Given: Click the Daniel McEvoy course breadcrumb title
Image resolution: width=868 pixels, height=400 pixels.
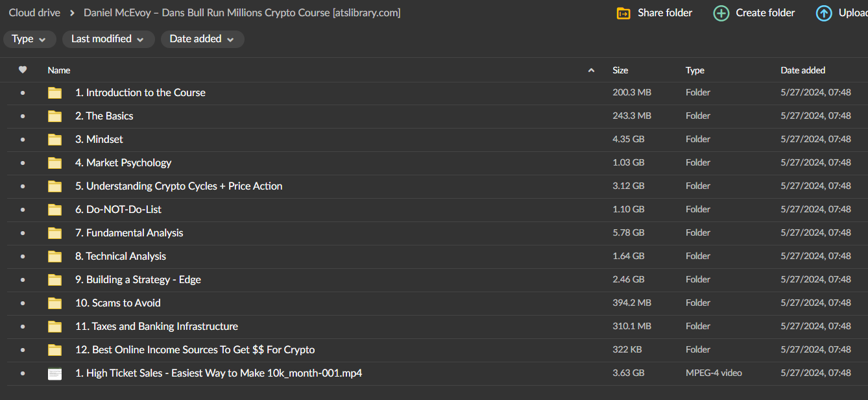Looking at the screenshot, I should [x=242, y=13].
